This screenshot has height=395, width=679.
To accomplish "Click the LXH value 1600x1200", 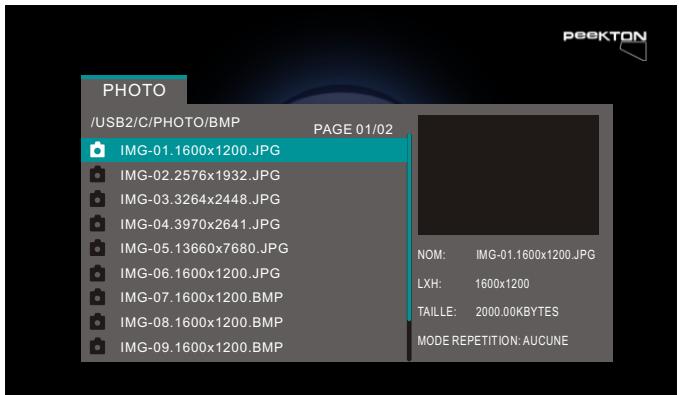I will 502,284.
